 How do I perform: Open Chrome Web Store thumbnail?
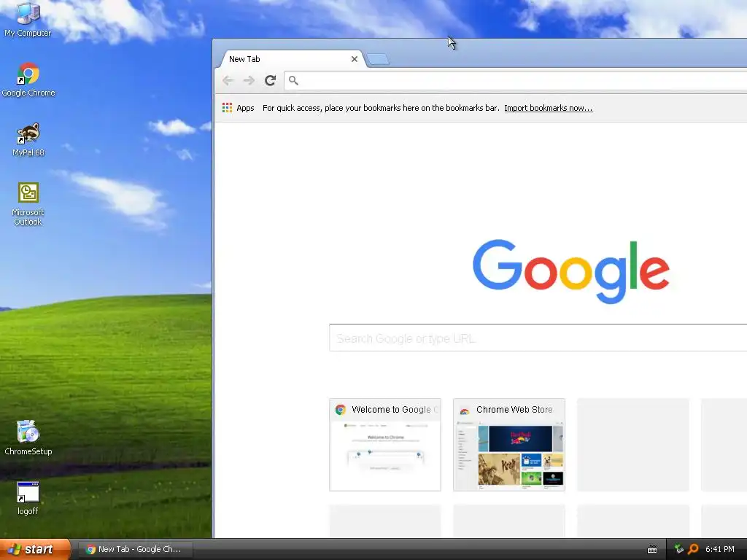(508, 445)
